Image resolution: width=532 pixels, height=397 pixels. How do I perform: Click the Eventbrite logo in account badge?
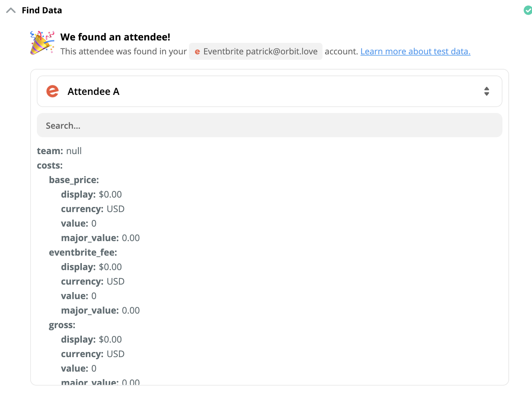pos(197,52)
